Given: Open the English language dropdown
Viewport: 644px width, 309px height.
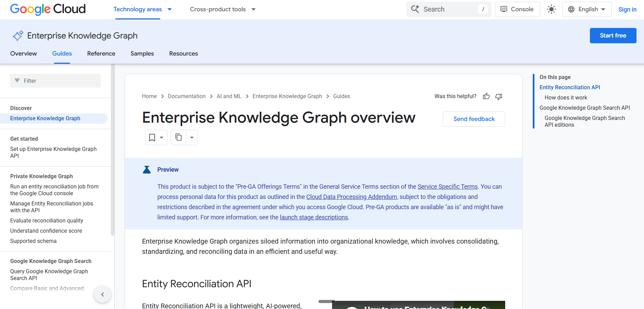Looking at the screenshot, I should (587, 9).
